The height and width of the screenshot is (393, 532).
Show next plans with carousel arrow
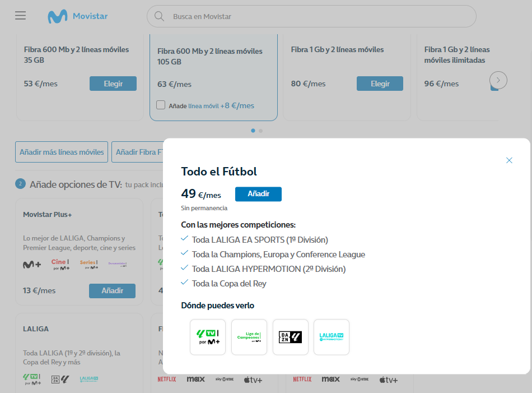(498, 80)
